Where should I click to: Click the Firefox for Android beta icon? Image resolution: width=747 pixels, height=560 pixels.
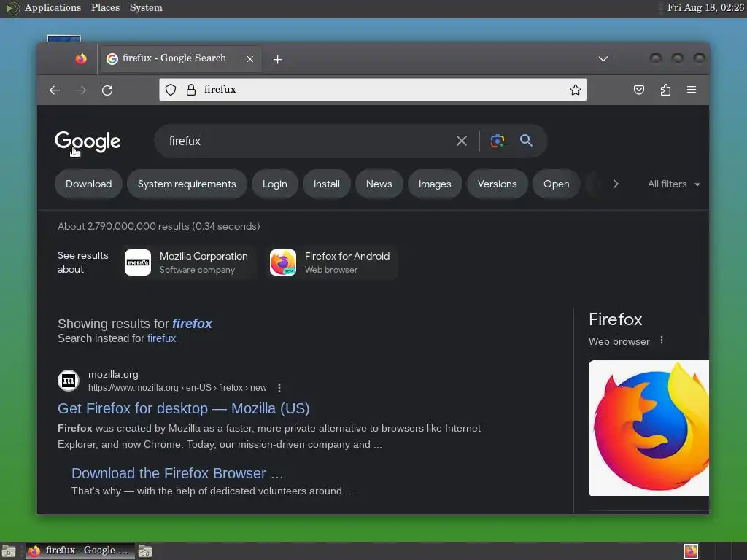click(x=283, y=262)
